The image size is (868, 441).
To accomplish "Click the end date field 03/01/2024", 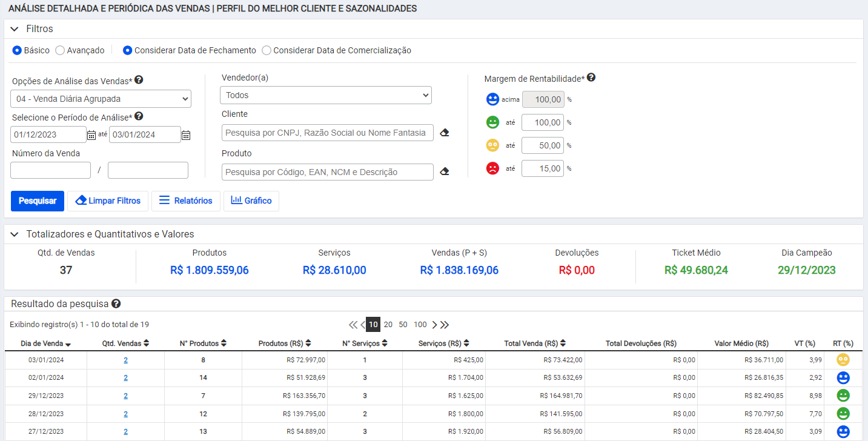I will [x=145, y=134].
